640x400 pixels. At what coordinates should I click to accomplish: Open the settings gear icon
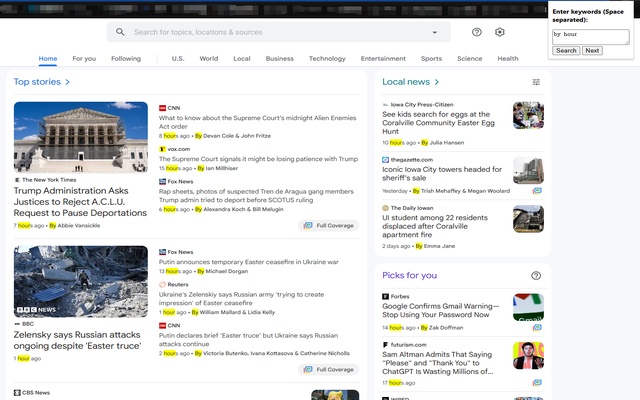click(x=500, y=32)
